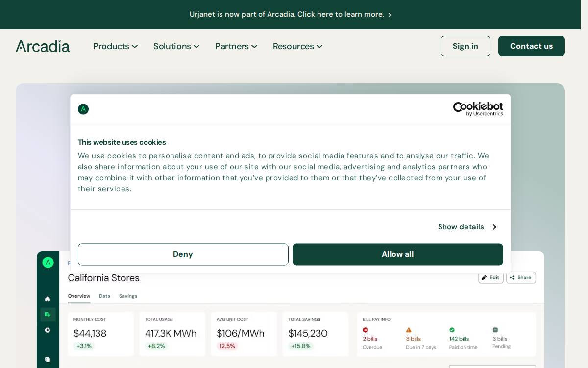Expand the Products menu
The height and width of the screenshot is (368, 588).
coord(116,46)
